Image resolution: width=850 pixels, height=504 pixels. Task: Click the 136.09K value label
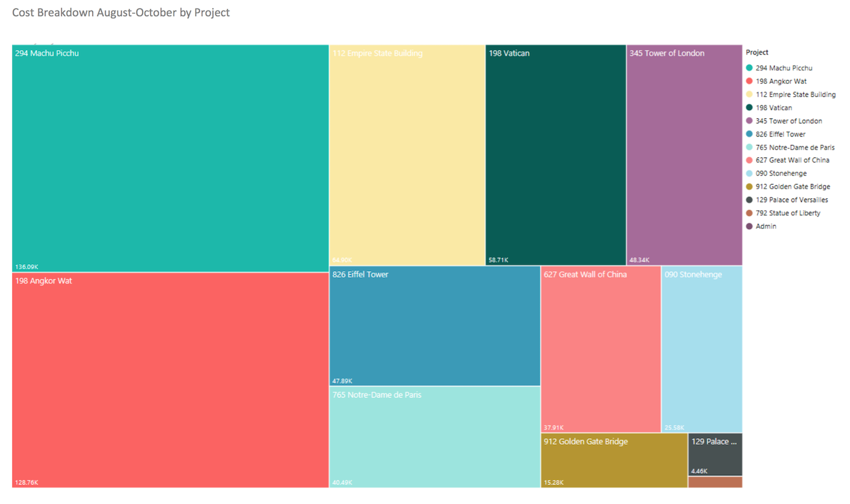pos(27,267)
